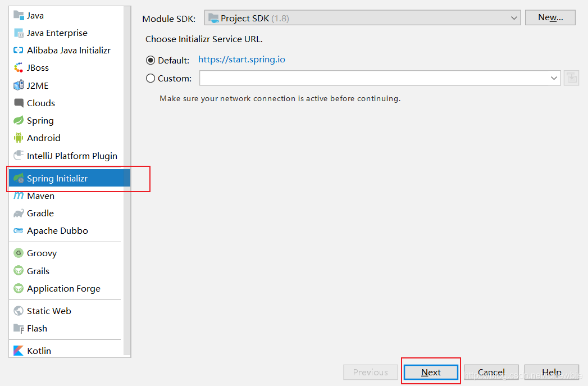Click the Clouds speech bubble icon
Image resolution: width=588 pixels, height=386 pixels.
[19, 103]
